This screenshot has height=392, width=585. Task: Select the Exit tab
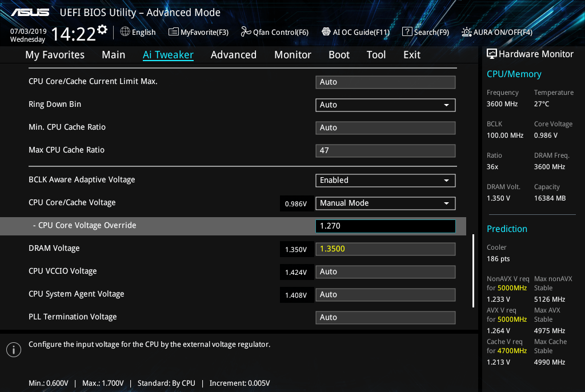click(412, 55)
